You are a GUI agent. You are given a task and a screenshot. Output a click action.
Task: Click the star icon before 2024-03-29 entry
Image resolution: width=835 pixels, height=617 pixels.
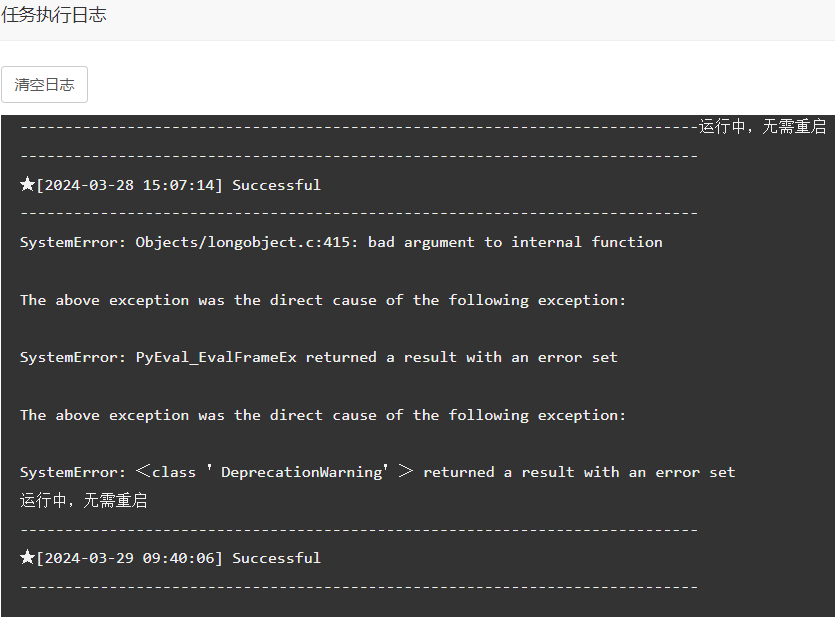pos(27,557)
